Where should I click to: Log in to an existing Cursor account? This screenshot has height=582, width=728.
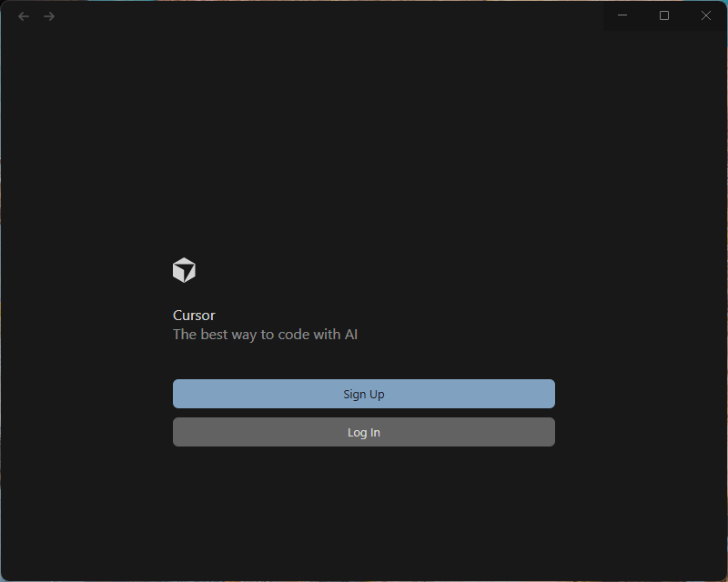point(363,432)
